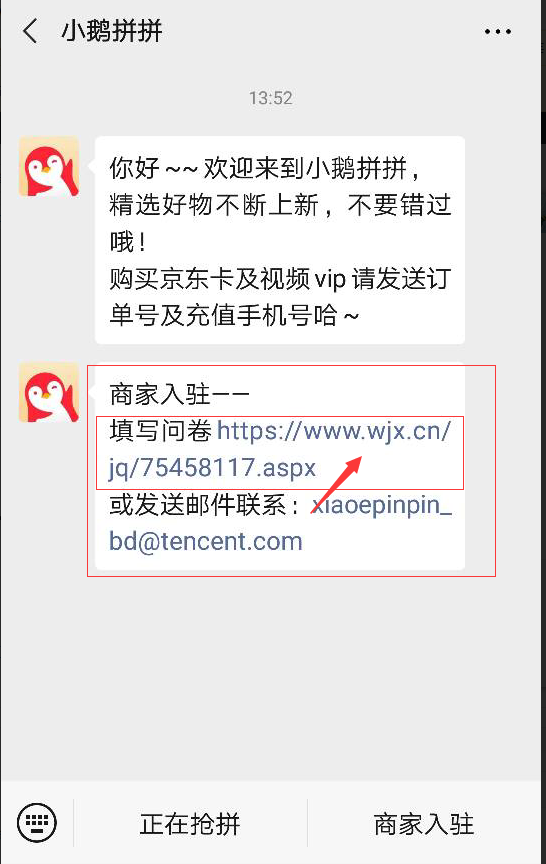
Task: Go back using the top-left arrow
Action: pos(30,30)
